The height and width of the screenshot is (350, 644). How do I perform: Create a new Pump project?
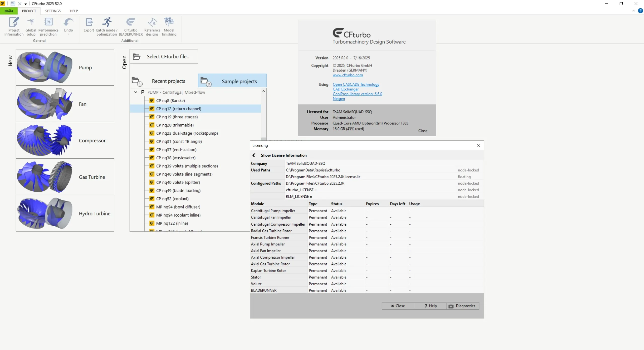(x=65, y=67)
